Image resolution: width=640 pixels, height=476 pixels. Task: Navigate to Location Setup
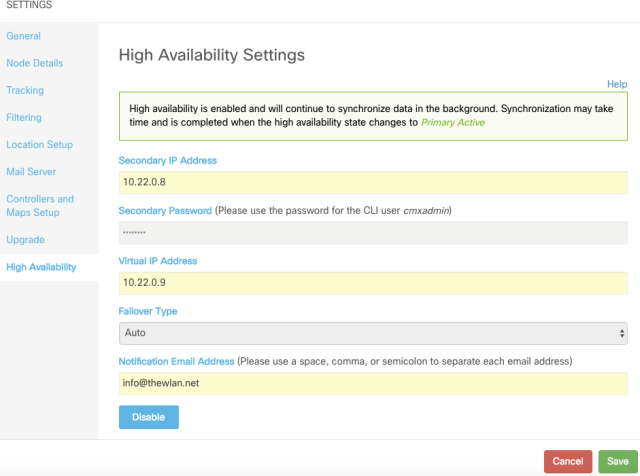coord(39,144)
